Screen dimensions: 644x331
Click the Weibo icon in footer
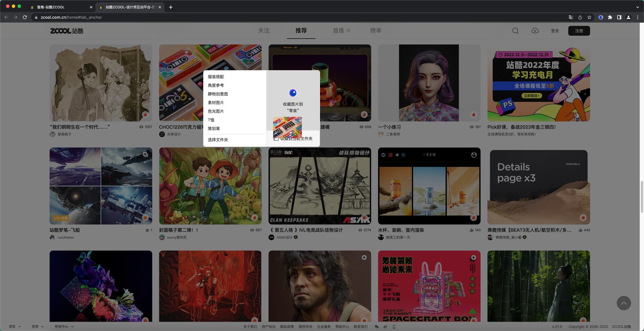(x=385, y=327)
